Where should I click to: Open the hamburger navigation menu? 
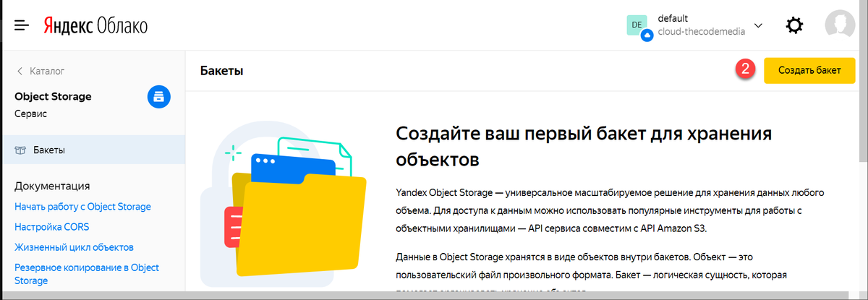pos(22,25)
